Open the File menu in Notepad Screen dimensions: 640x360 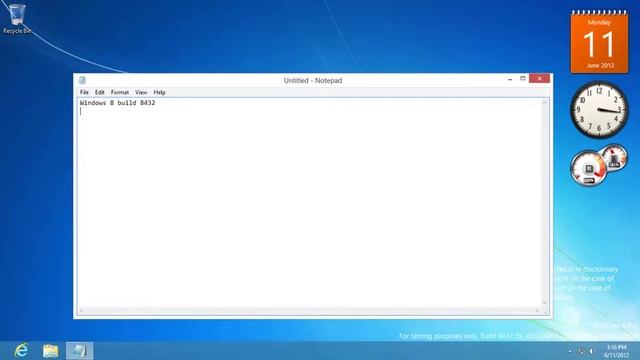[x=84, y=92]
